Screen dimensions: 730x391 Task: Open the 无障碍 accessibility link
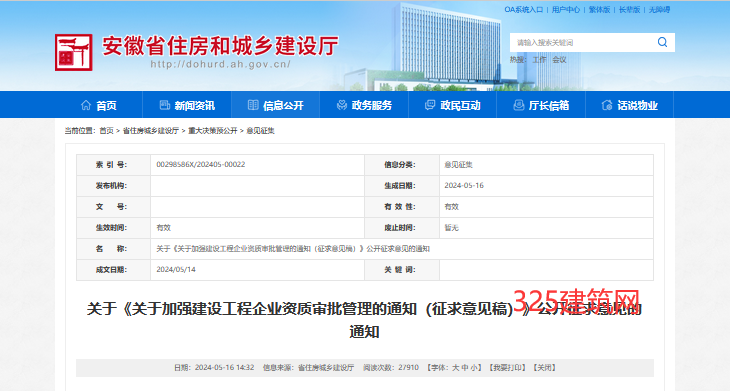point(659,9)
